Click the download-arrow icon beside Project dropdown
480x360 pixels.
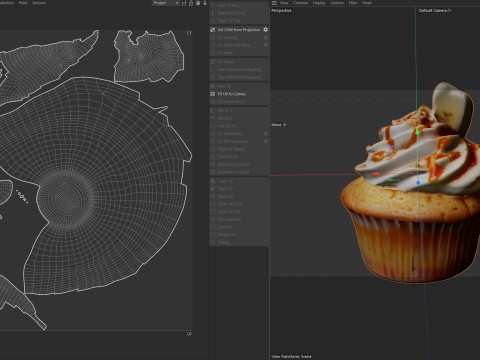click(x=205, y=3)
